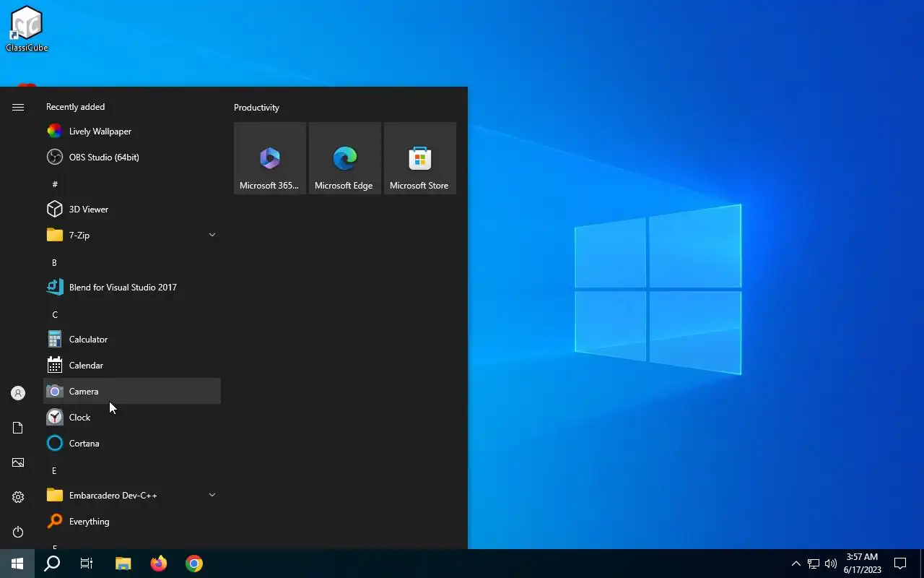Expand the Start menu hamburger button
Screen dimensions: 924x578
click(18, 107)
